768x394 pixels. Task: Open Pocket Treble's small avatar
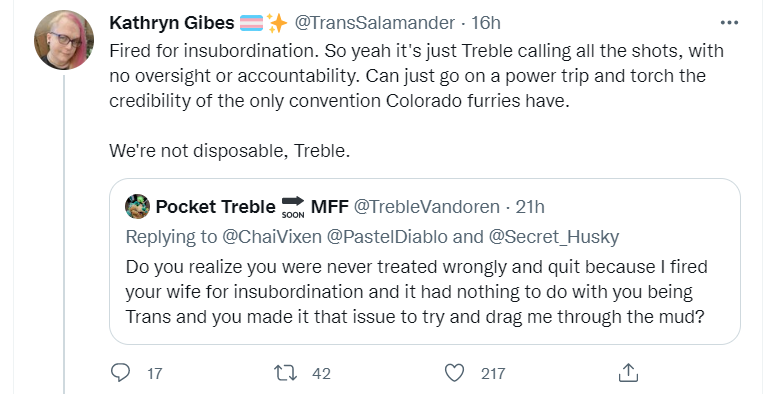click(138, 206)
